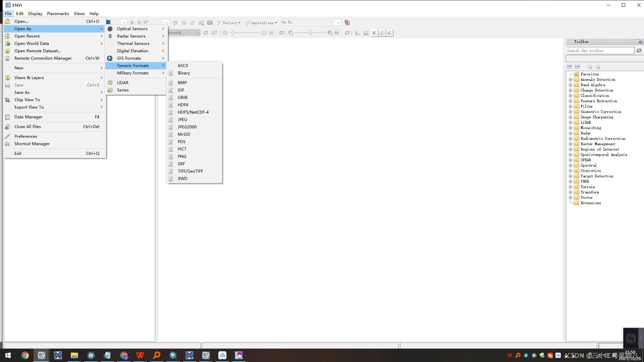
Task: Open the Placemarks menu
Action: coord(58,14)
